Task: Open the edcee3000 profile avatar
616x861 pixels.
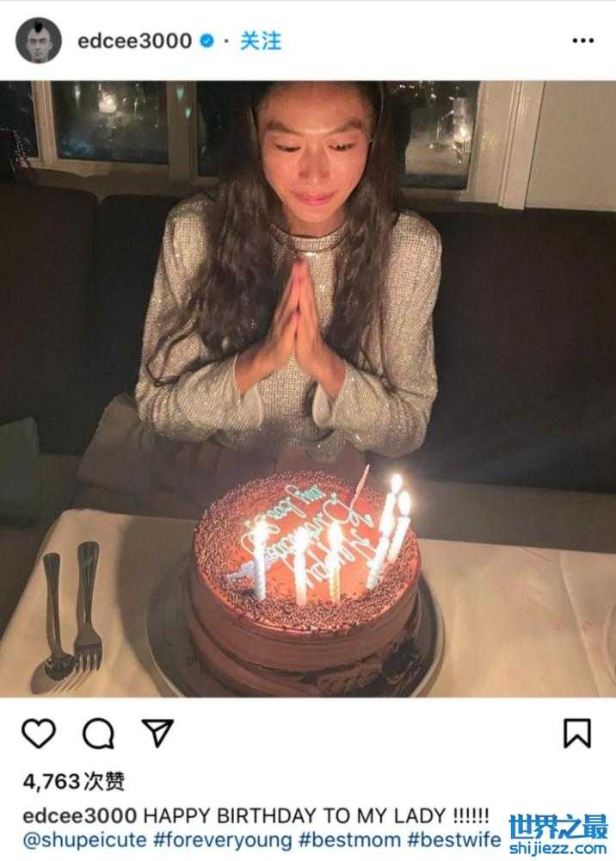Action: (x=39, y=40)
